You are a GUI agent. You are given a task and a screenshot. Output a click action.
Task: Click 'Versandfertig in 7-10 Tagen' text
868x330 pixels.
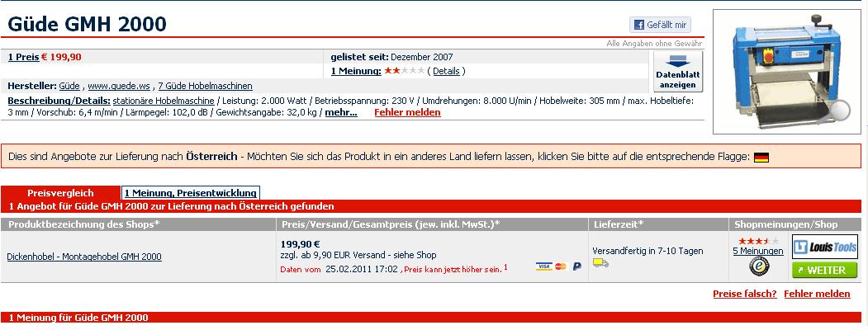click(x=647, y=251)
